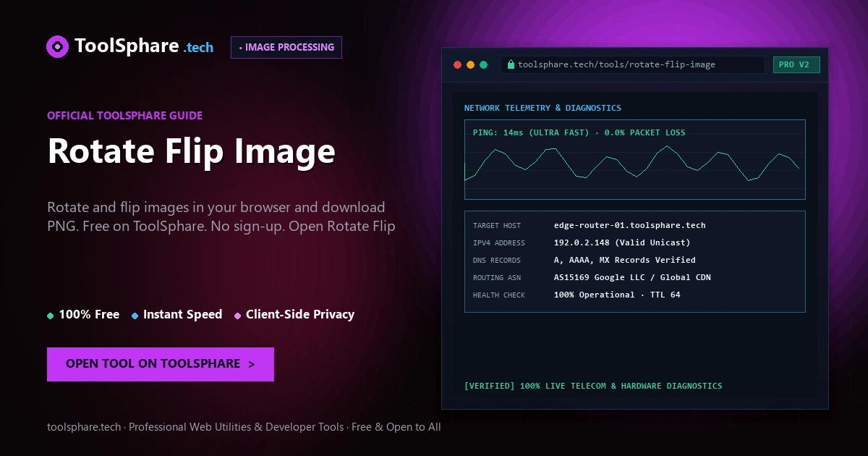Click the green bullet beside 100% Free
Image resolution: width=868 pixels, height=456 pixels.
coord(50,316)
